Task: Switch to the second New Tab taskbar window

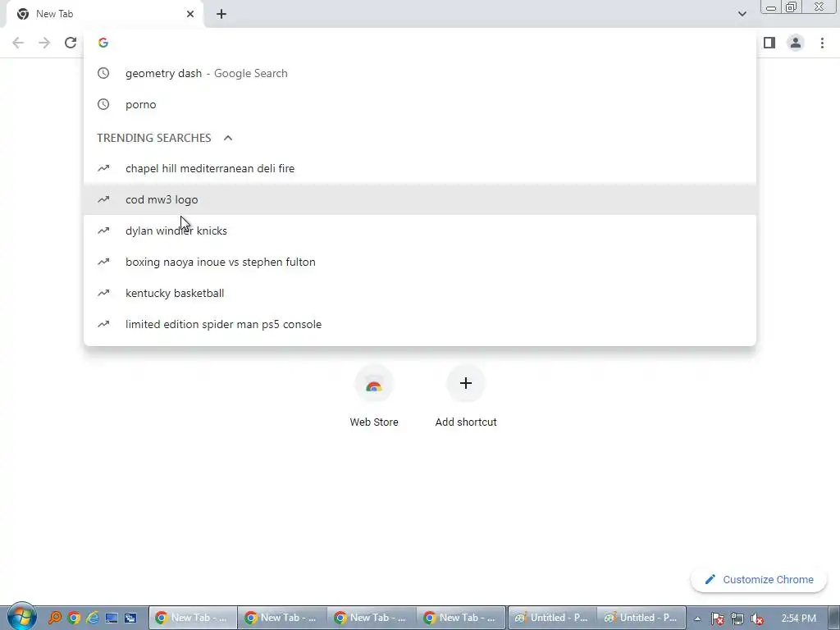Action: tap(282, 618)
